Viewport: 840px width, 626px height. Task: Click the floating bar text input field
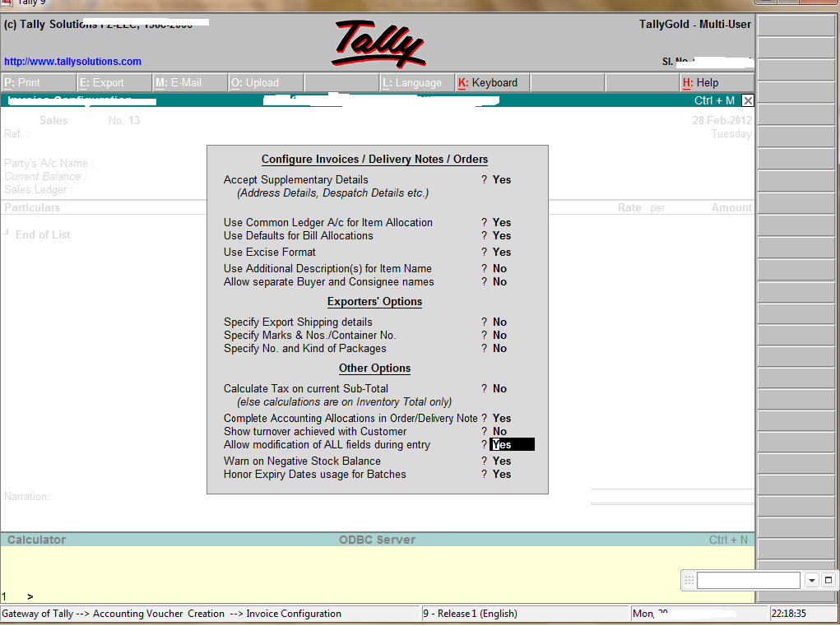coord(749,580)
